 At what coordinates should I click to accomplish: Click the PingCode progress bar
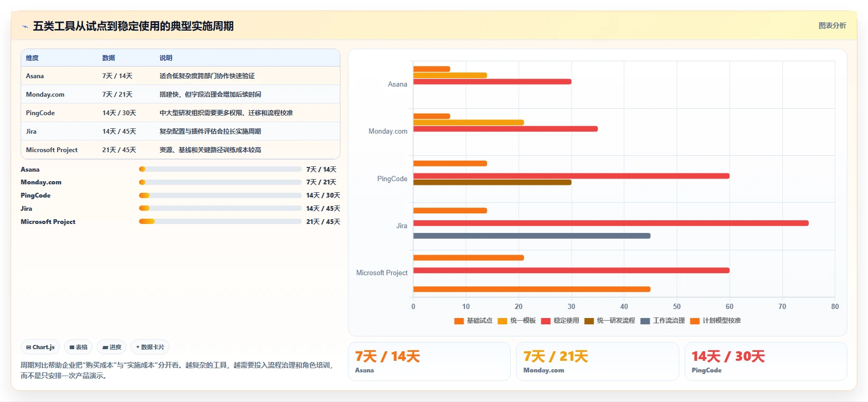[220, 195]
